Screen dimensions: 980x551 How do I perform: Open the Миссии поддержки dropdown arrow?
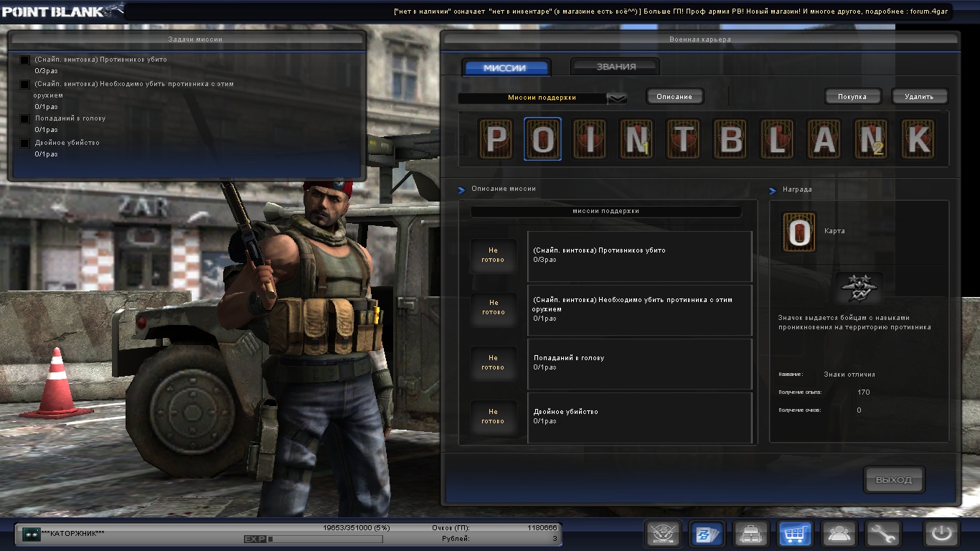[617, 98]
